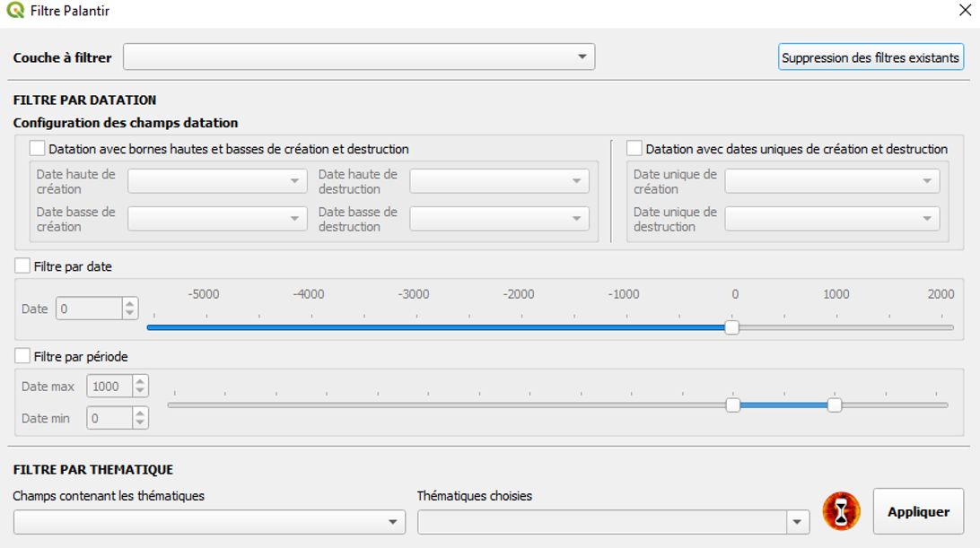980x548 pixels.
Task: Click Suppression des filtres existants button
Action: [x=871, y=57]
